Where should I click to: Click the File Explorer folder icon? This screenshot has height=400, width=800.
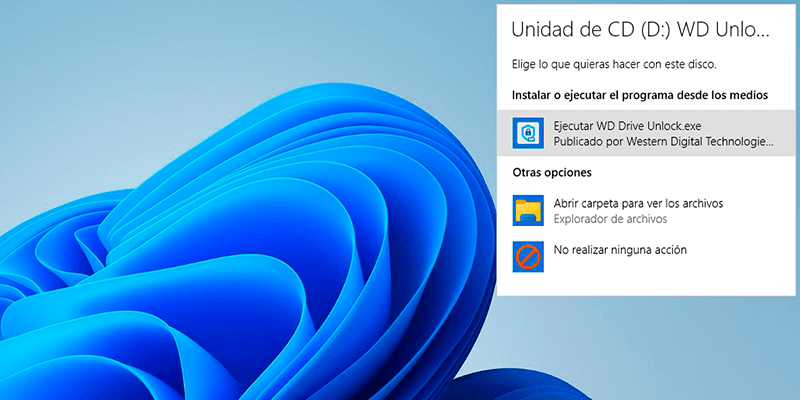[x=528, y=210]
